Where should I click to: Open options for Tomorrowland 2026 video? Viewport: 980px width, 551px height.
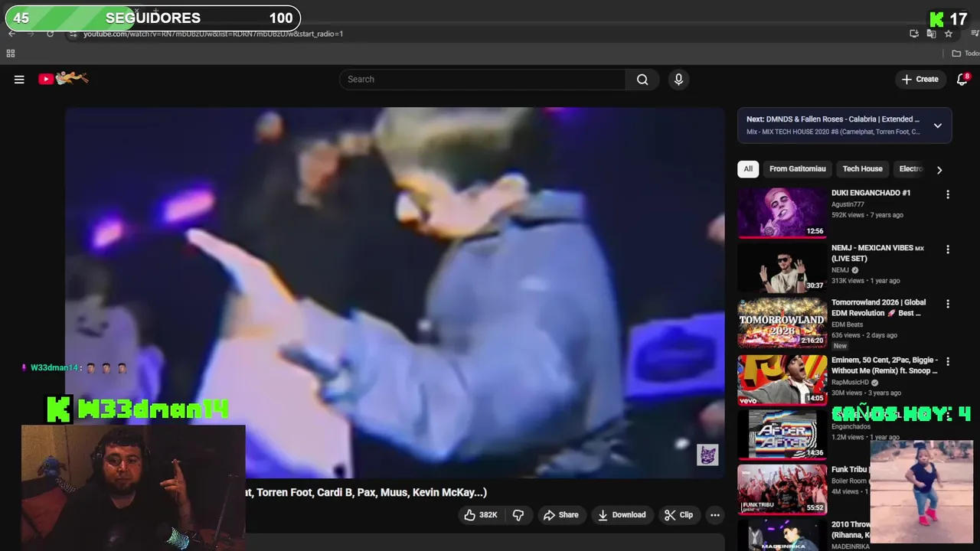(x=948, y=304)
